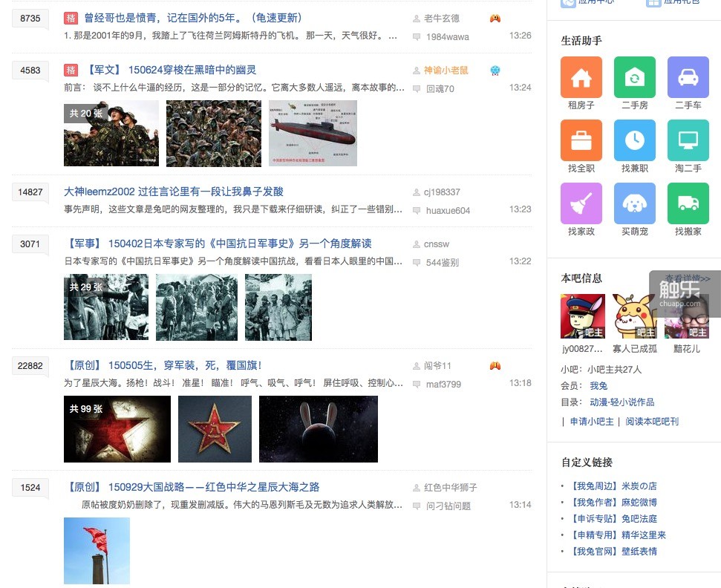Open the 找全职 briefcase icon

[x=581, y=140]
